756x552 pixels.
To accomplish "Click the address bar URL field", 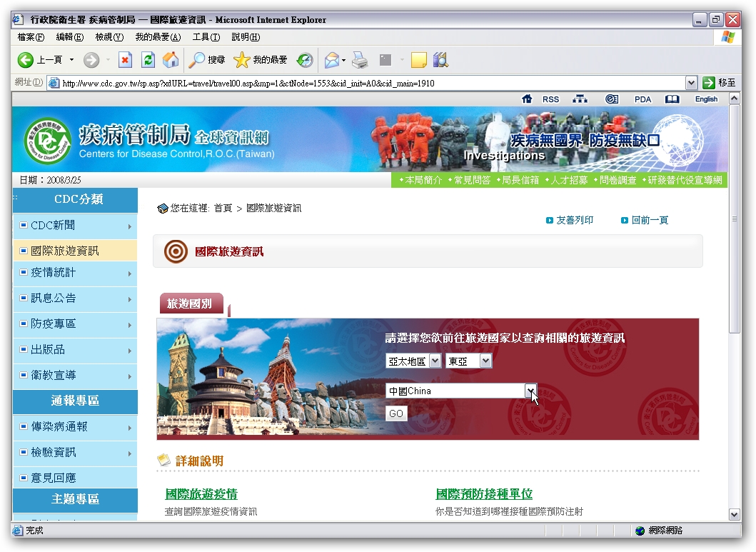I will 371,83.
